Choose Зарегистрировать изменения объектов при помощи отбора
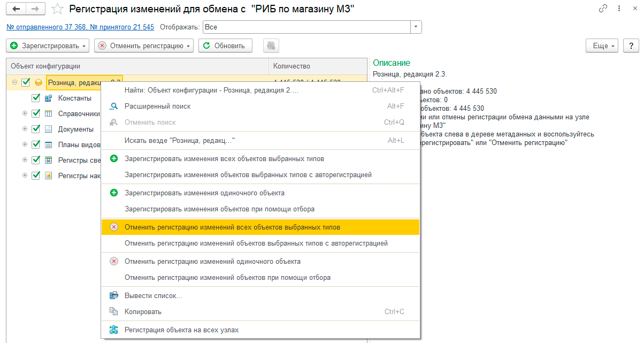Viewport: 644px width, 343px height. tap(260, 209)
